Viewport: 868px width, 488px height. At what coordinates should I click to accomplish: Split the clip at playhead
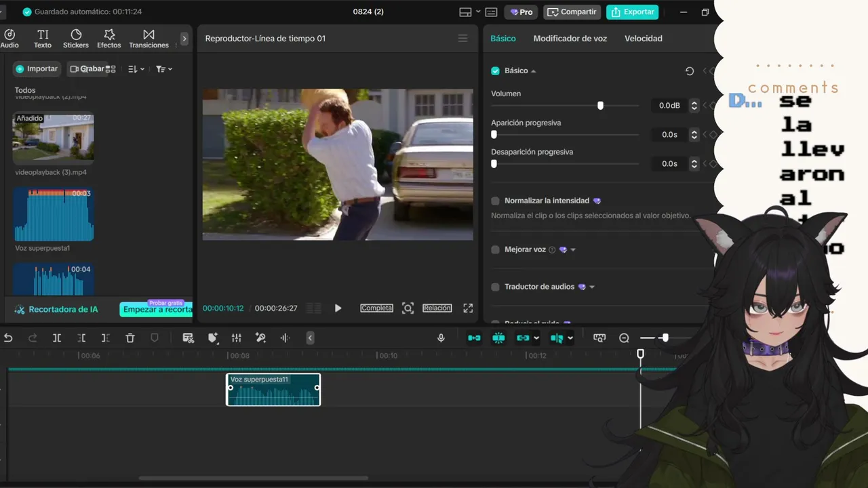57,338
